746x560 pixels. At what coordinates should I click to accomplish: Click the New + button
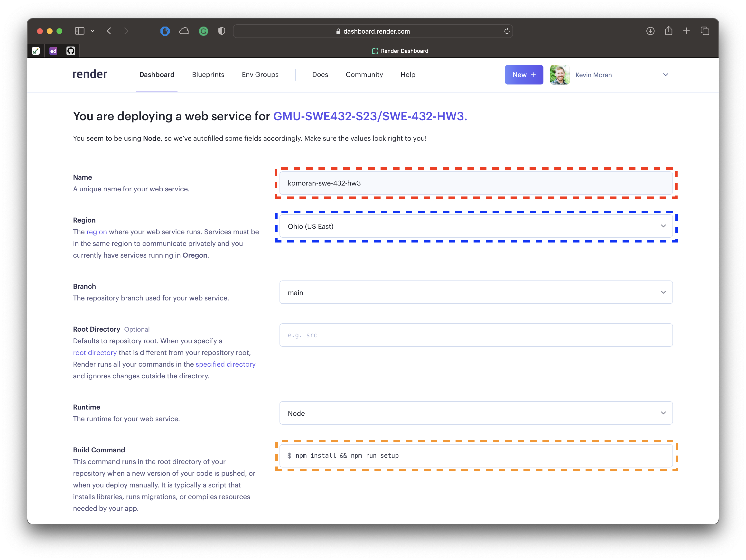524,75
